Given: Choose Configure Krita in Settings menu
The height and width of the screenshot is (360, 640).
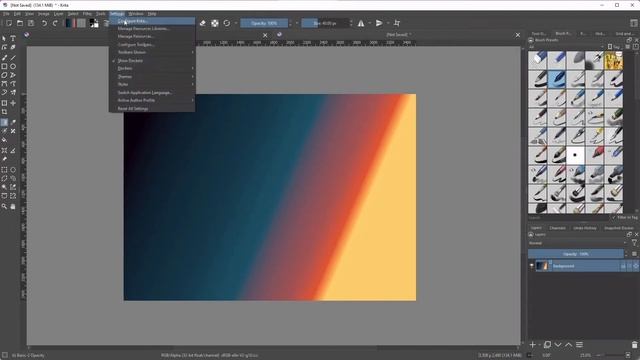Looking at the screenshot, I should click(152, 21).
